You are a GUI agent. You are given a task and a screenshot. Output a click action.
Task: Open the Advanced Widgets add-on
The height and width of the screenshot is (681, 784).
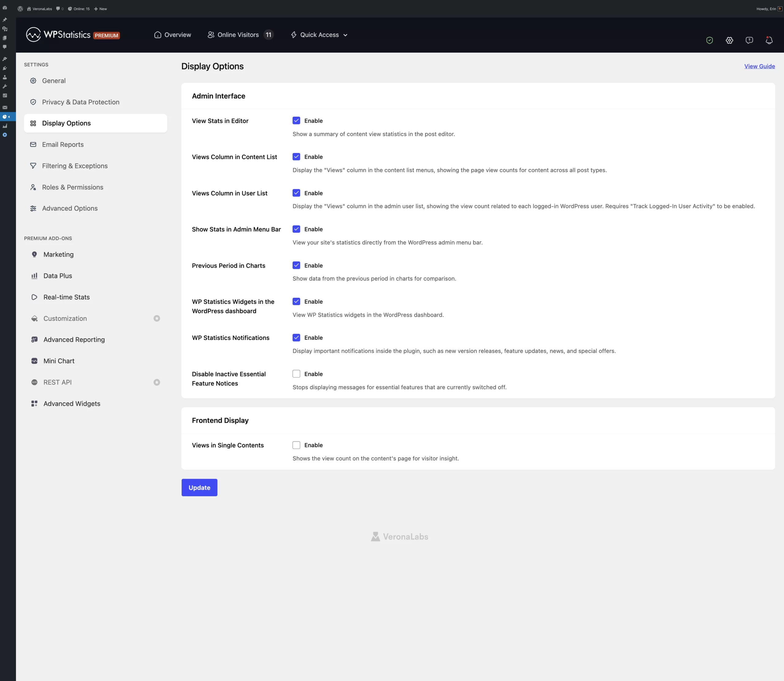pos(96,404)
